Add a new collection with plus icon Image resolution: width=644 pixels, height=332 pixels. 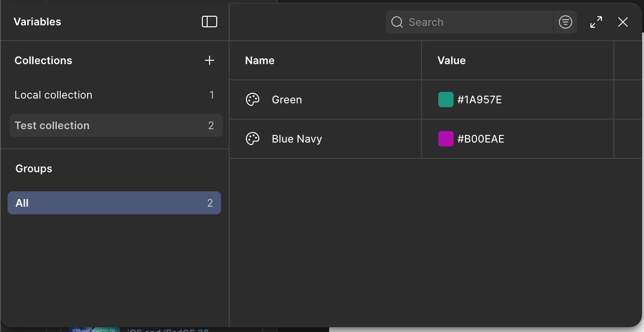click(x=210, y=60)
